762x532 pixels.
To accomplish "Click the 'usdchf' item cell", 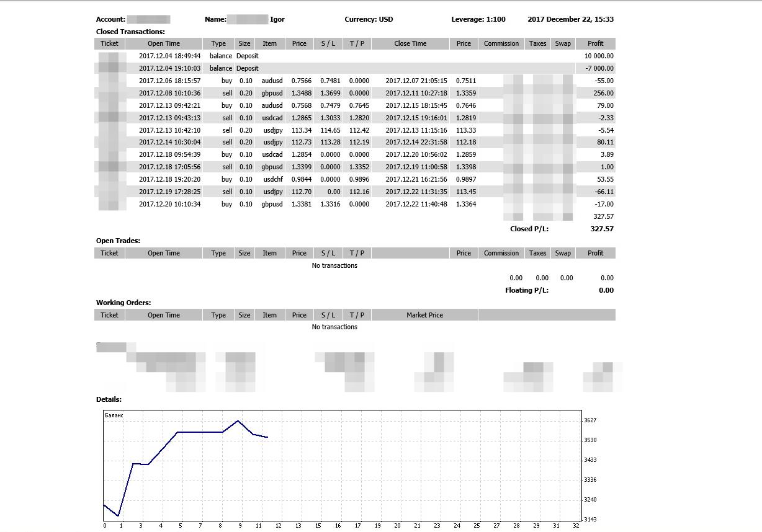I will pos(273,179).
